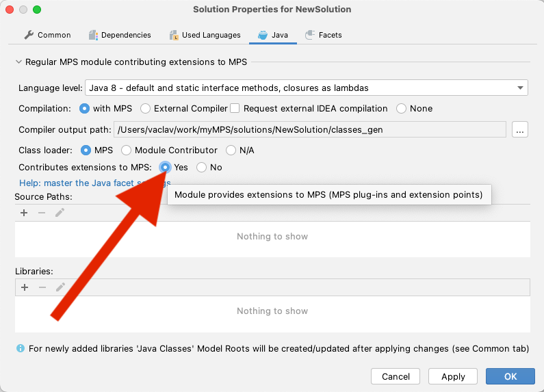Add a new library

pos(25,287)
